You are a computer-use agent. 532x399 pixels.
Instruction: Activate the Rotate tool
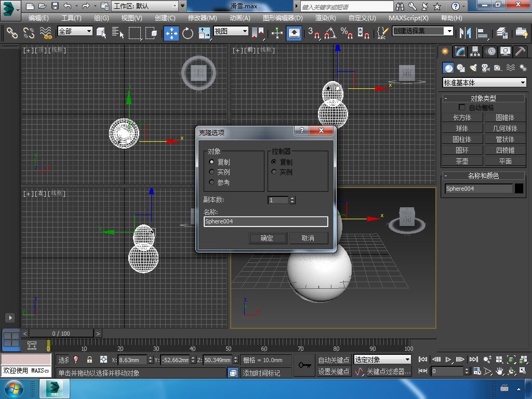tap(188, 33)
